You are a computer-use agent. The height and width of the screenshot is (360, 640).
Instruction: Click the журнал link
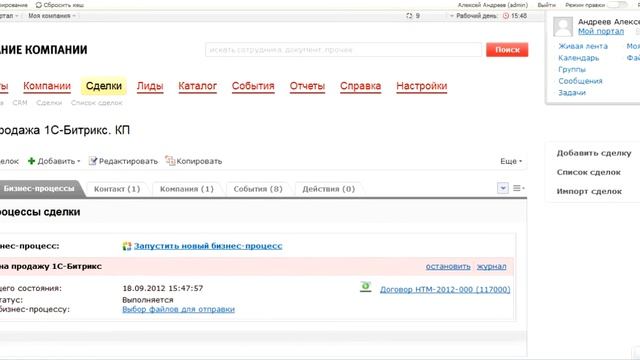tap(491, 267)
